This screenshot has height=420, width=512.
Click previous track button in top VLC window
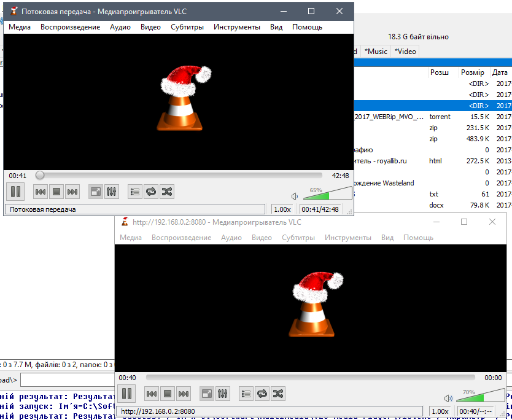[41, 192]
